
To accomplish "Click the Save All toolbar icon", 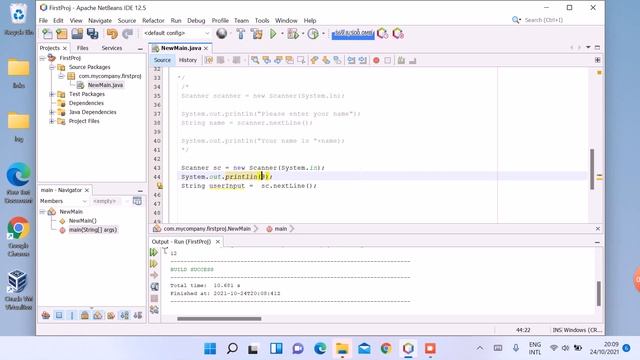I will pos(93,33).
